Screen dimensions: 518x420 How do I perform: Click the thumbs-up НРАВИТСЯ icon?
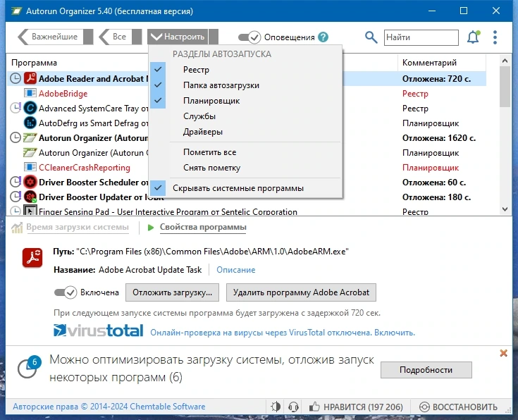pos(314,407)
